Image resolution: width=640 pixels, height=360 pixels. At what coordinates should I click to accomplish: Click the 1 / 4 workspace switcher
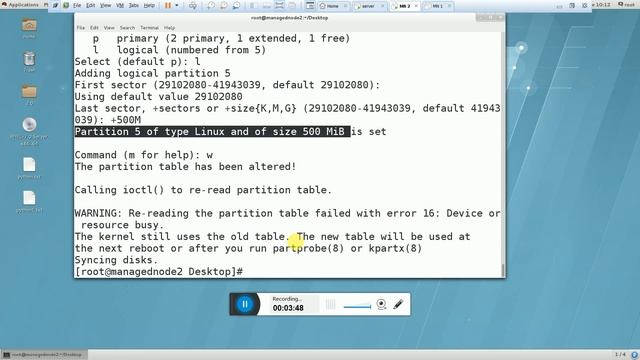(620, 354)
